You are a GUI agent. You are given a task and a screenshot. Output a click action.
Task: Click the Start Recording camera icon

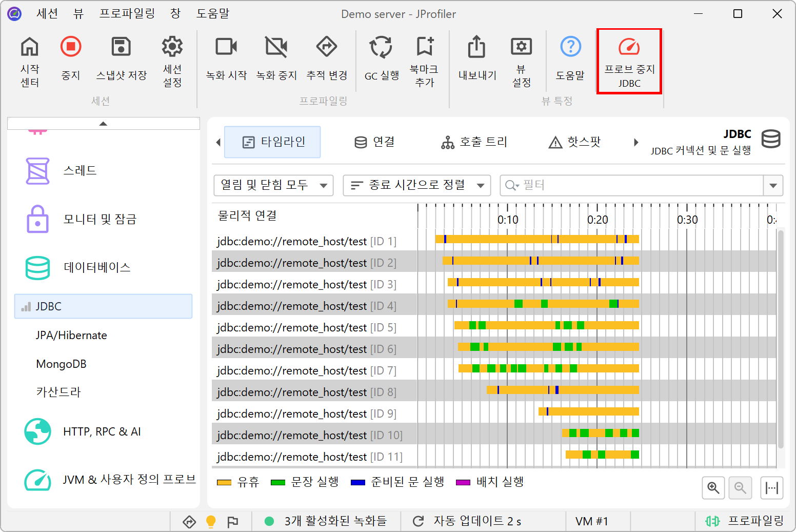coord(226,47)
